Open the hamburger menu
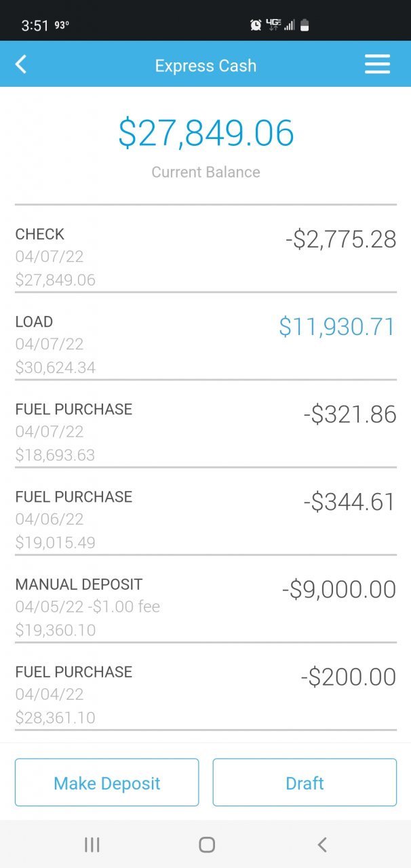The width and height of the screenshot is (411, 868). pos(377,64)
